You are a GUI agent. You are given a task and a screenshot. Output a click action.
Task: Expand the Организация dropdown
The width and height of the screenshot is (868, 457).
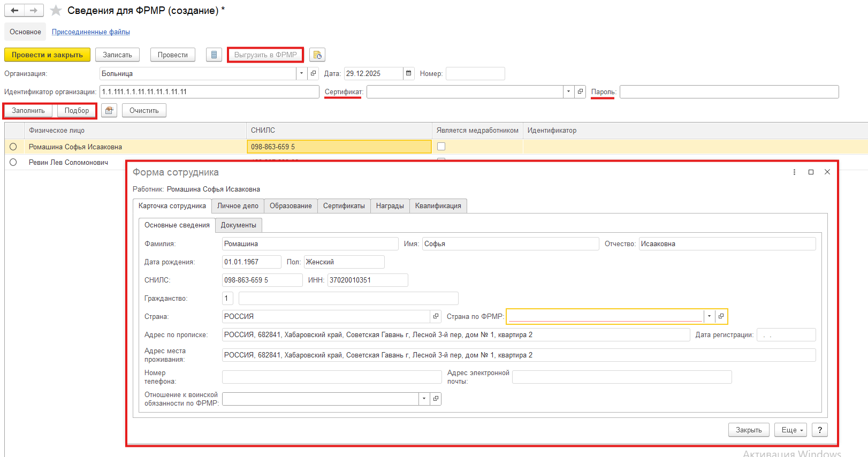[x=302, y=73]
